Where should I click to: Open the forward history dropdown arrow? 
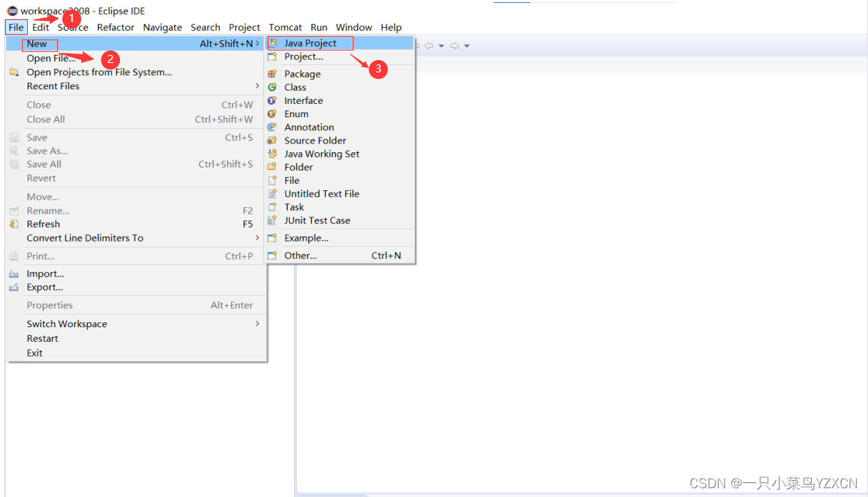[x=467, y=46]
